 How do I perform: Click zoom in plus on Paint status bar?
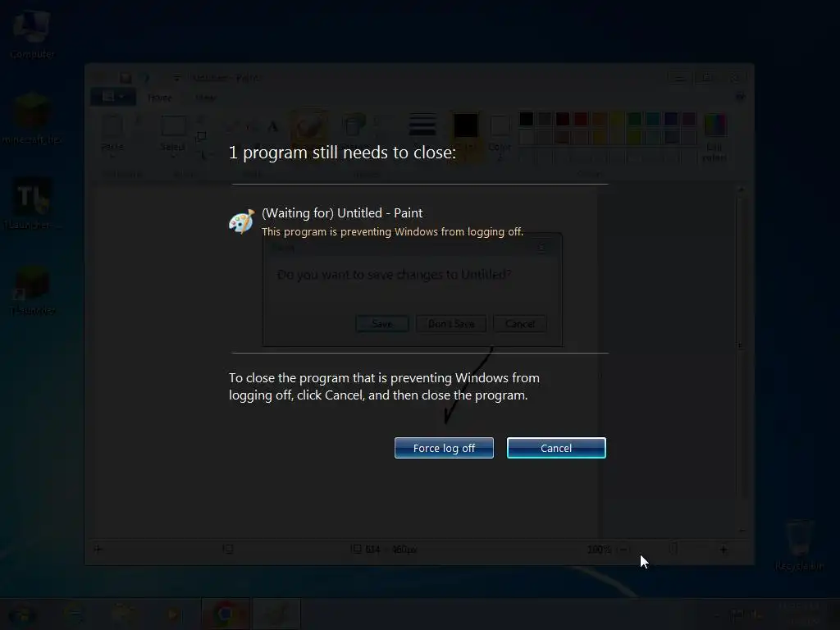tap(724, 550)
